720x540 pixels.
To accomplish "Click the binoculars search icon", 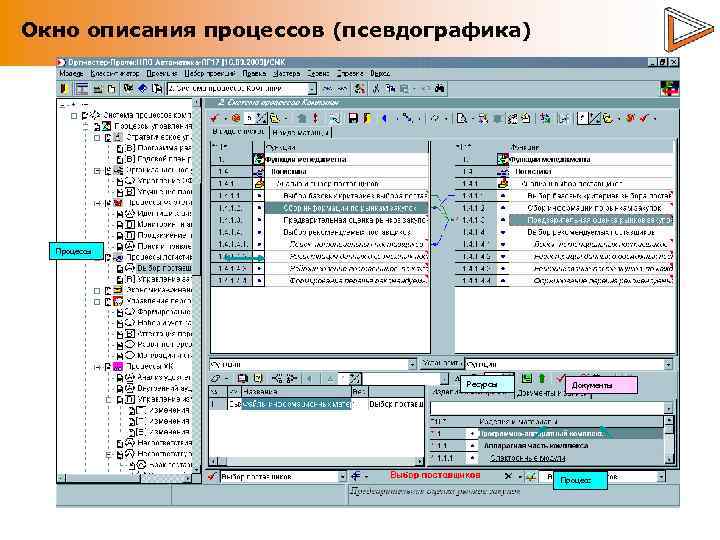I will [440, 89].
